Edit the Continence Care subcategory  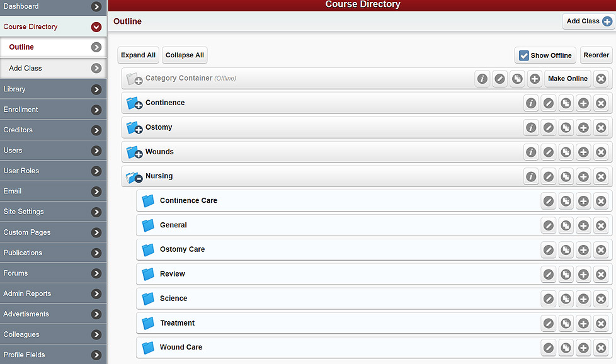[549, 201]
